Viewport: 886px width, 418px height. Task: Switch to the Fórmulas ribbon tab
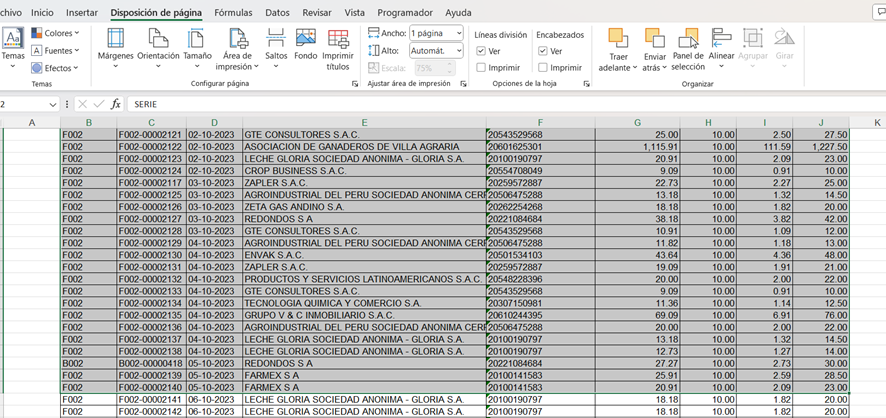233,13
